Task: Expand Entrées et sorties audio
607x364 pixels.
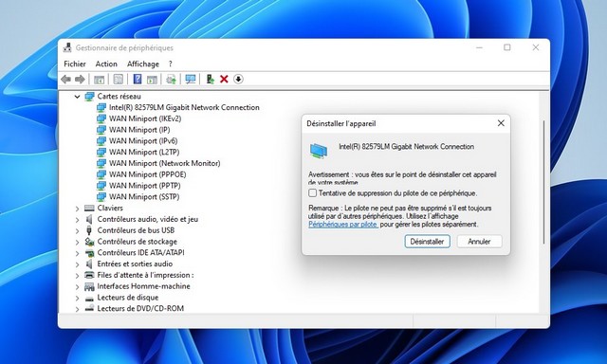Action: click(77, 264)
